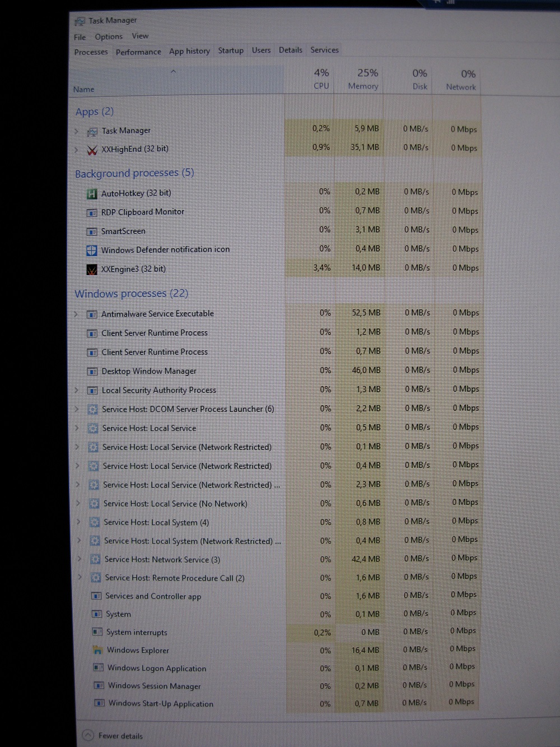The width and height of the screenshot is (560, 747).
Task: Click the Windows processes (22) group header
Action: click(x=131, y=294)
